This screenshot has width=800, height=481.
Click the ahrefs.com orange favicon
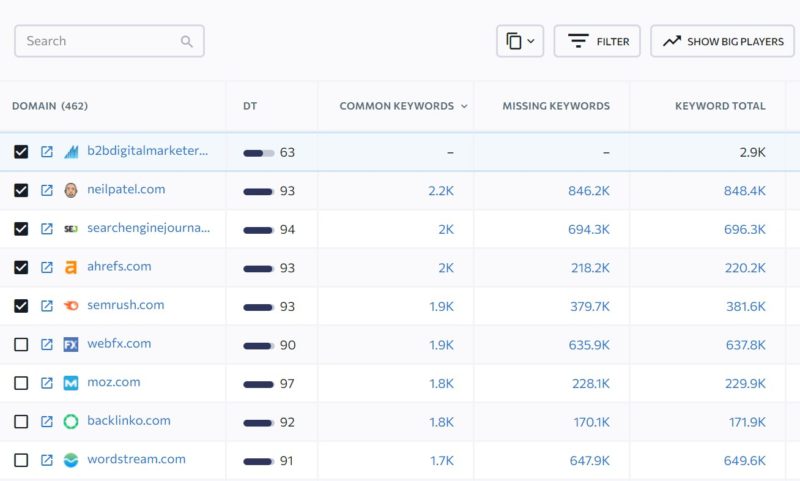click(71, 267)
